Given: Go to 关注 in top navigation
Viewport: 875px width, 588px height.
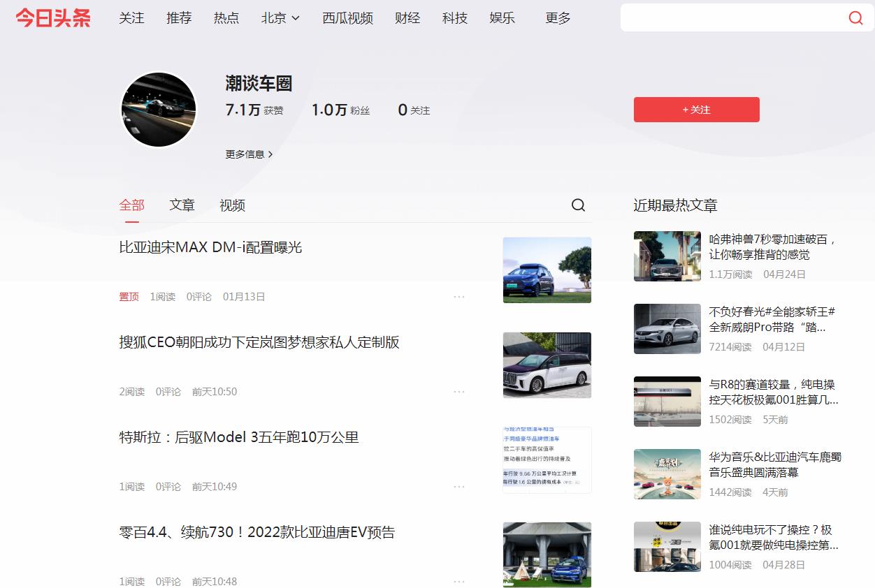Looking at the screenshot, I should click(x=131, y=18).
